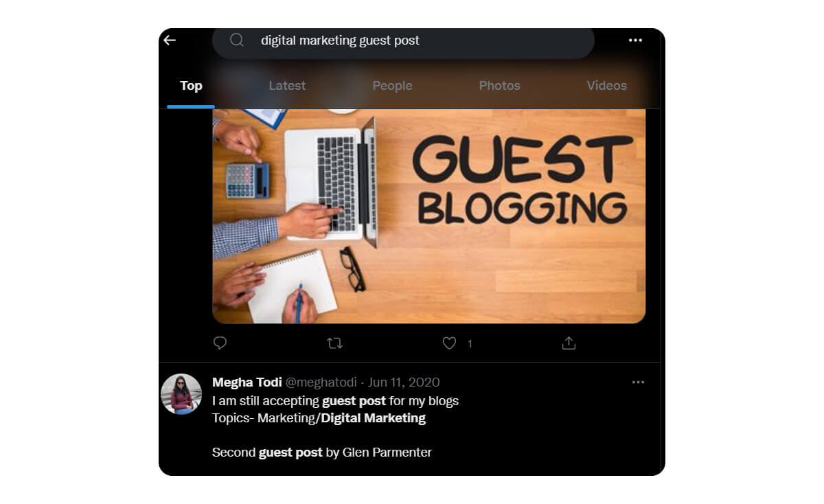Open Megha Todi's profile picture
Viewport: 824px width, 504px height.
[181, 394]
